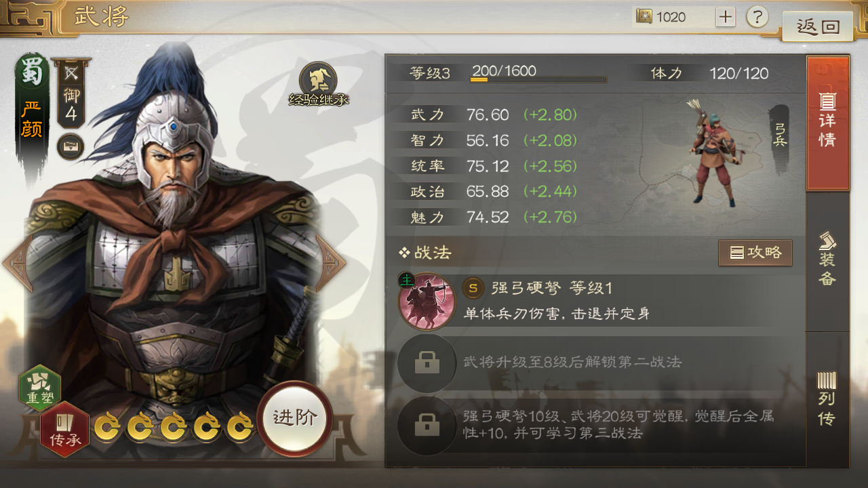Tap the 强弓硬弩 skill portrait icon
The height and width of the screenshot is (488, 868).
[x=427, y=301]
